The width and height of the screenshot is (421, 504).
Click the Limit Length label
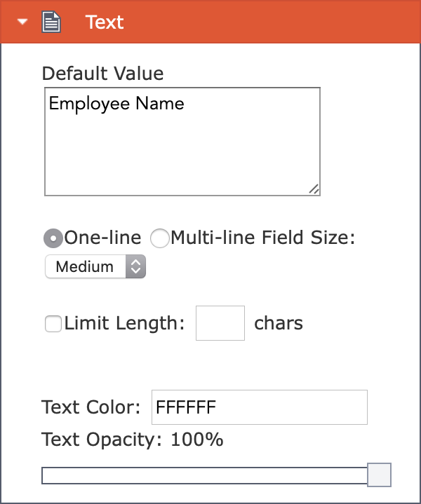click(x=124, y=323)
